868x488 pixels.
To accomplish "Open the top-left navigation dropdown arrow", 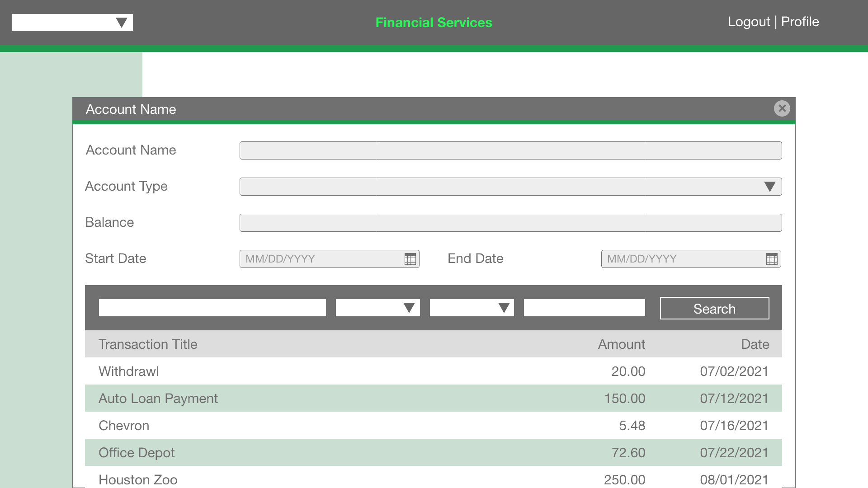I will pos(121,22).
